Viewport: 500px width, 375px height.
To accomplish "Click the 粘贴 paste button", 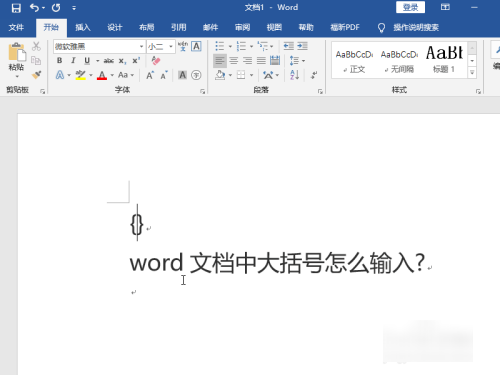I will coord(16,60).
